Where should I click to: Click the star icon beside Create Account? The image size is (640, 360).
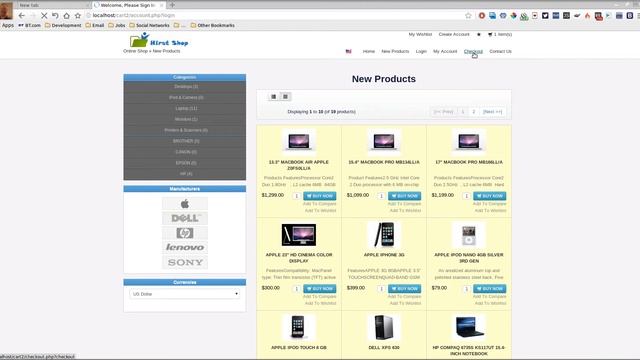(x=479, y=34)
